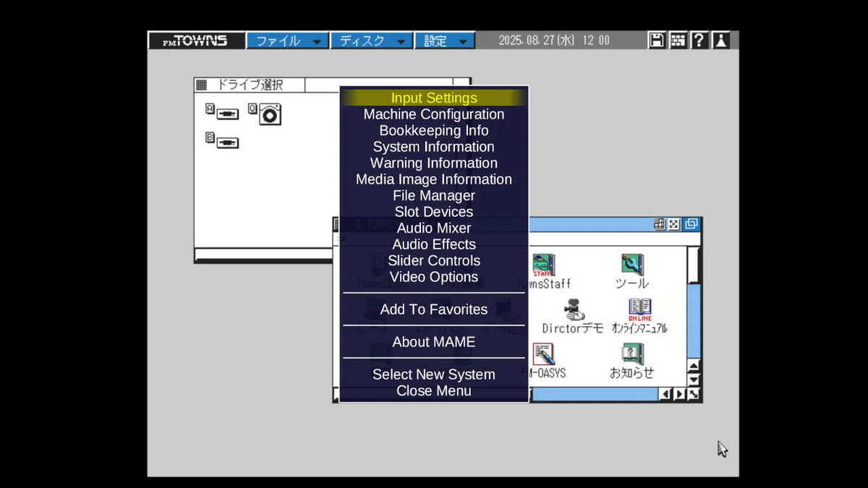Open the ディスク dropdown menu

coord(372,40)
